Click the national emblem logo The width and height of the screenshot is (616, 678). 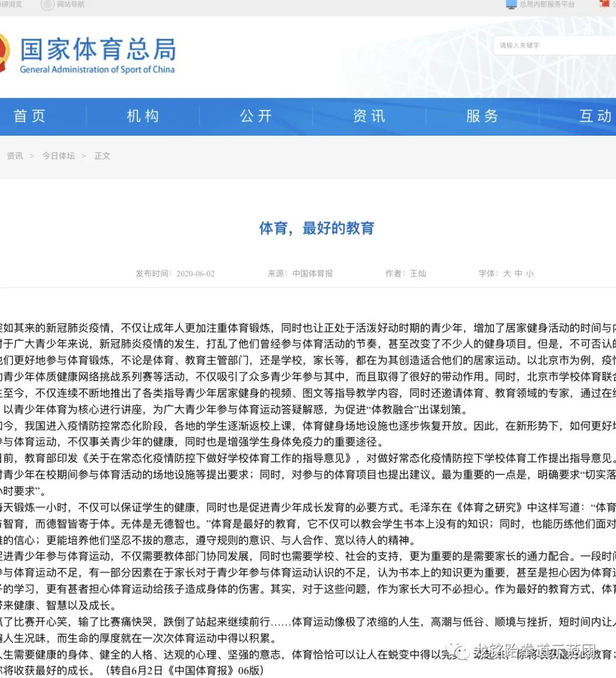[x=3, y=54]
